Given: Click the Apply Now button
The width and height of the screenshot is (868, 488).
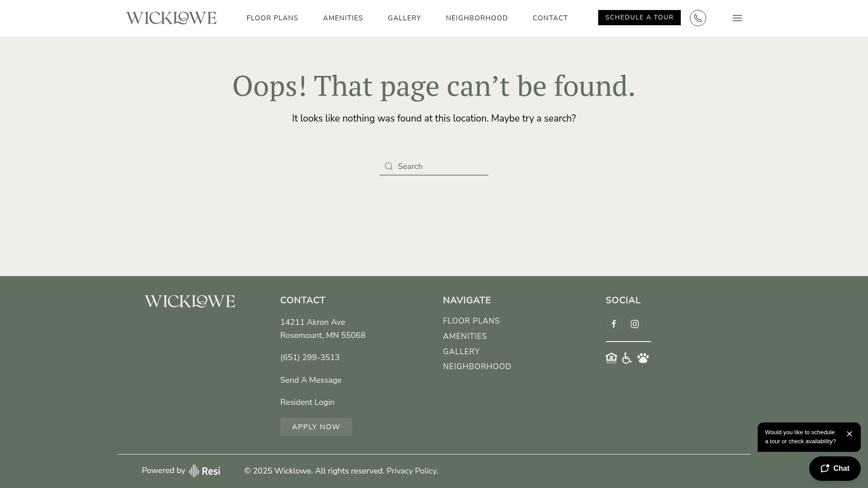Looking at the screenshot, I should [x=316, y=427].
